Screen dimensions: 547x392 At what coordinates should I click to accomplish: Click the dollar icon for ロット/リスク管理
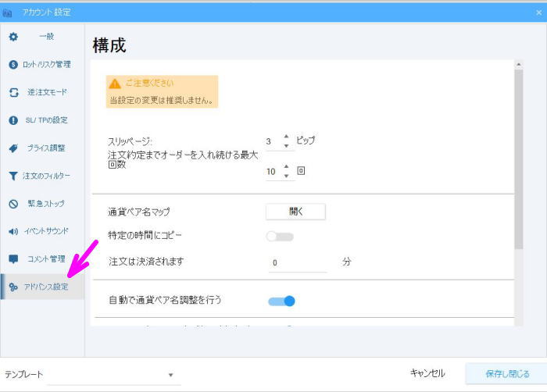(x=13, y=65)
